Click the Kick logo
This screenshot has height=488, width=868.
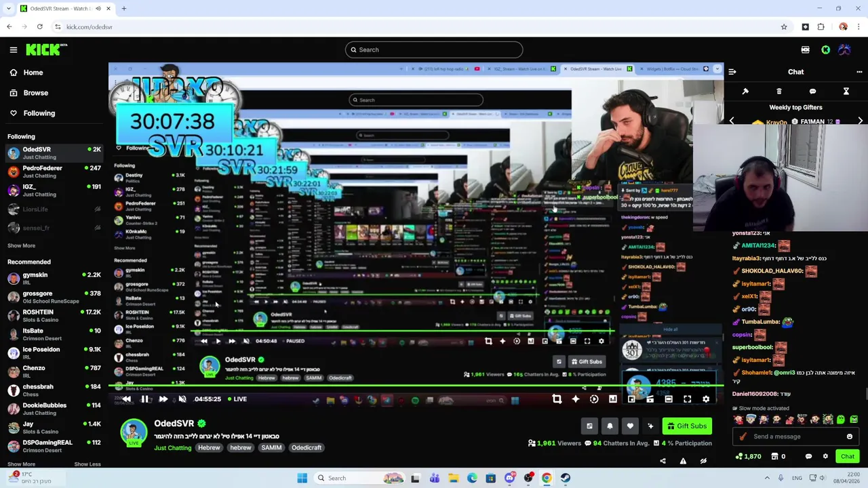tap(46, 49)
